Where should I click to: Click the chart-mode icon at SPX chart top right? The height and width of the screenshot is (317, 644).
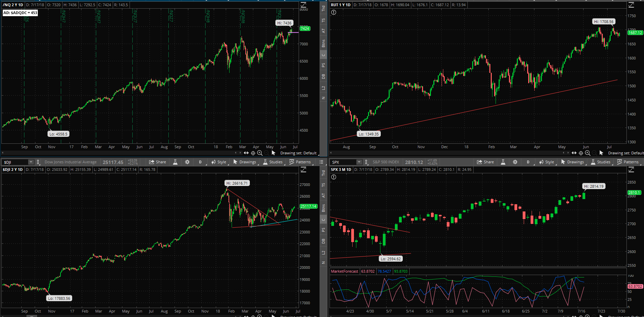pyautogui.click(x=631, y=170)
